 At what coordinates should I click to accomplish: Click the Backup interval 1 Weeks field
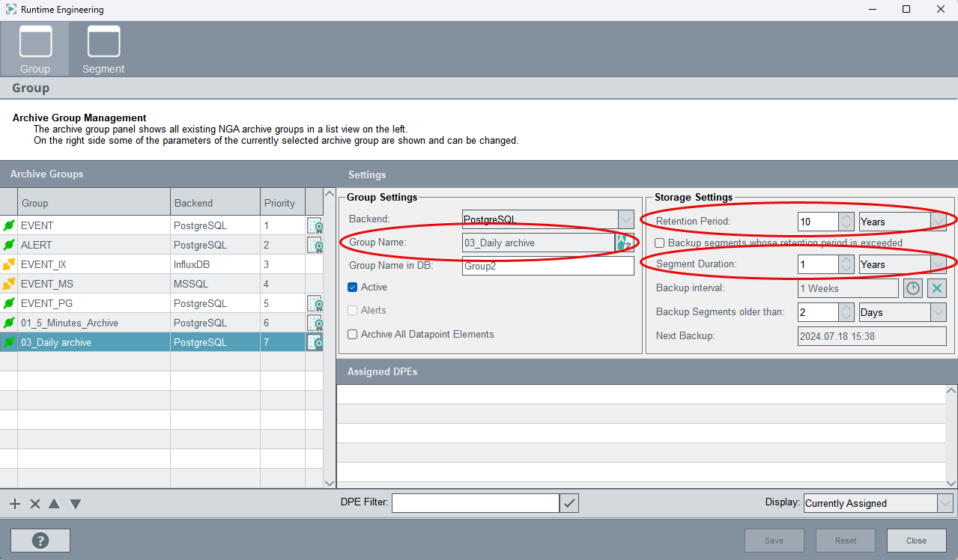coord(848,288)
